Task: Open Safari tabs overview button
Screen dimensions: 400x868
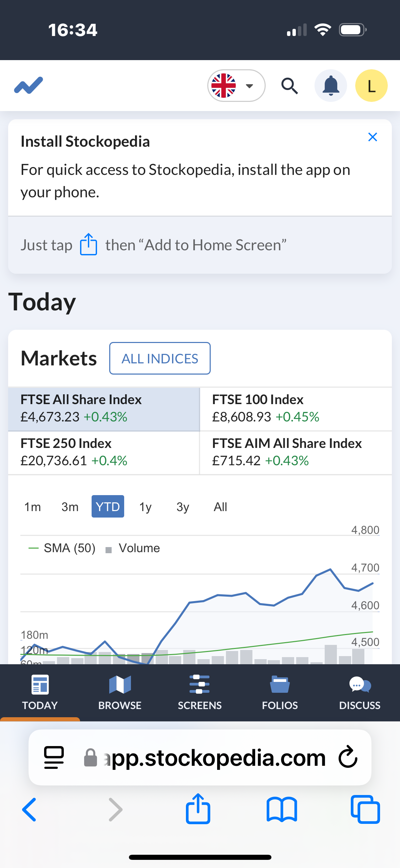Action: (x=365, y=809)
